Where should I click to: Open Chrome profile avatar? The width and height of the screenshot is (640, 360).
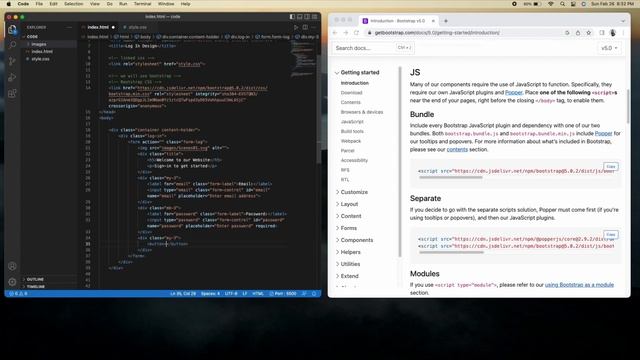[613, 33]
